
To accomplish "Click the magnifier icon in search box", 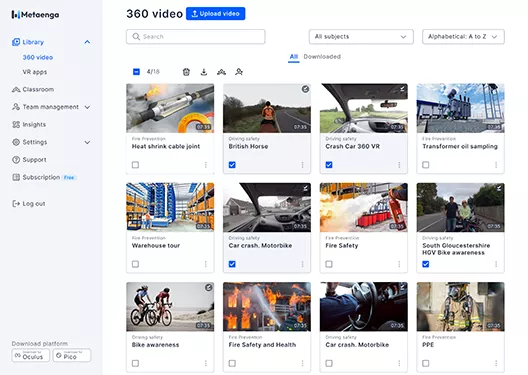I will click(x=136, y=36).
